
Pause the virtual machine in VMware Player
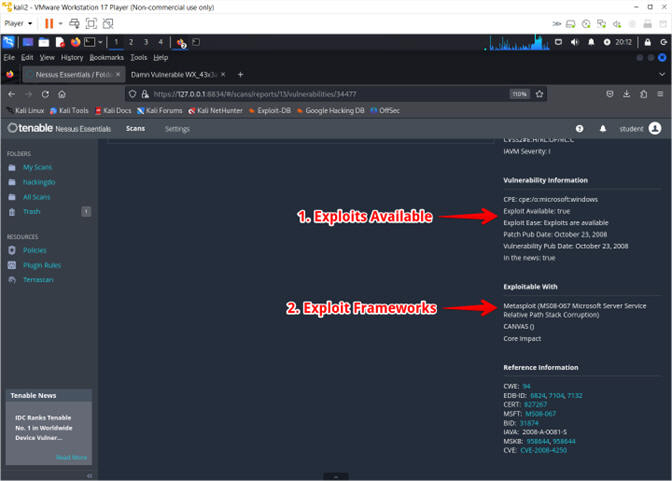(x=49, y=23)
